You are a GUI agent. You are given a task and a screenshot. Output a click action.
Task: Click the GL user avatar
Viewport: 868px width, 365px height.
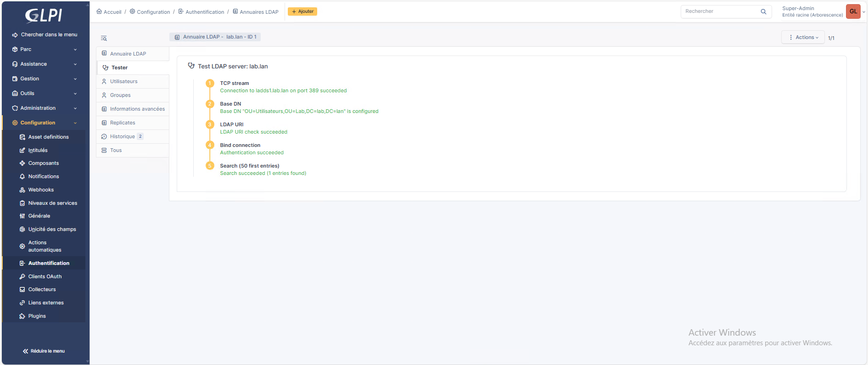point(853,11)
